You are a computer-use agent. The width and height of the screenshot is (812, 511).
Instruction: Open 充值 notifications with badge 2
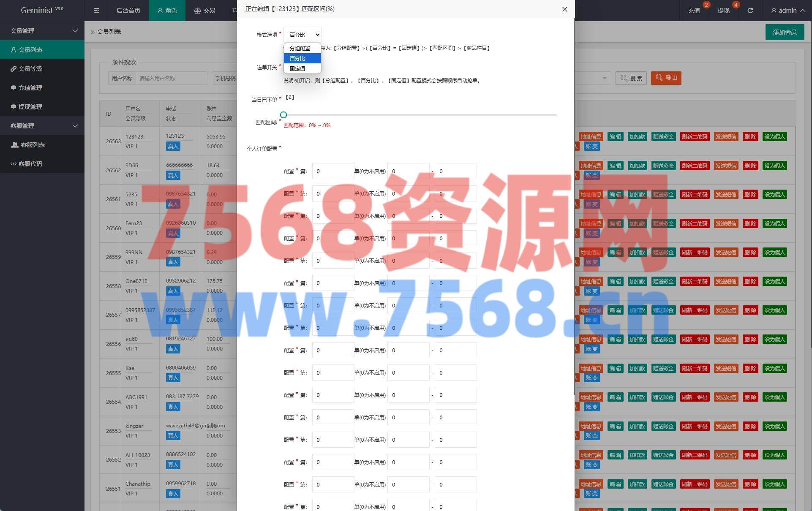point(694,11)
